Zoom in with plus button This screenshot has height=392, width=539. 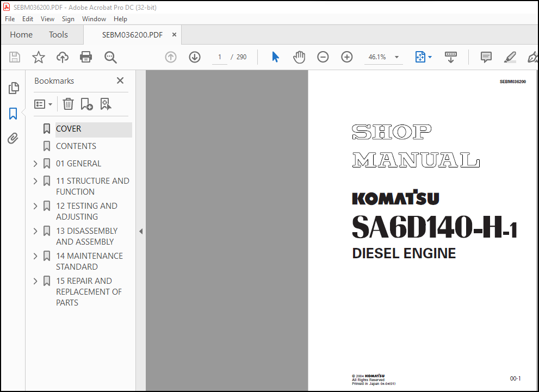tap(347, 57)
